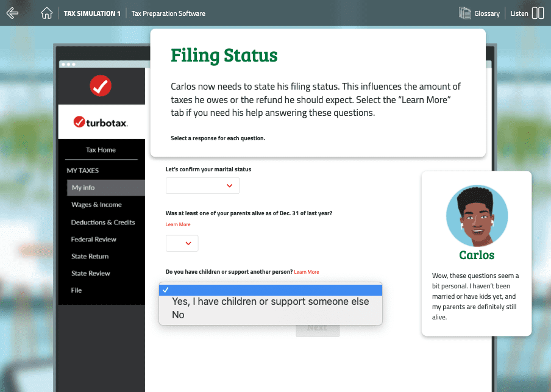
Task: Open Tax Home in sidebar
Action: click(x=101, y=150)
